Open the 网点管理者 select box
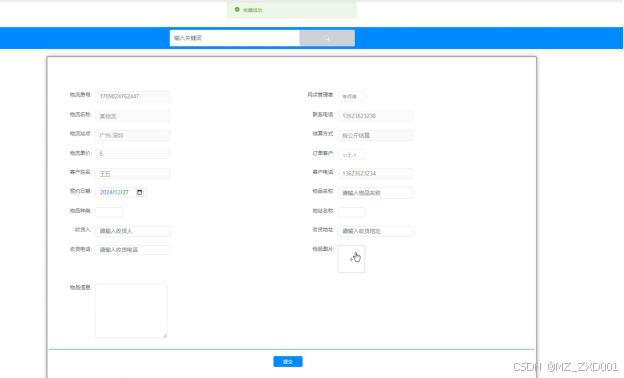Viewport: 624px width, 378px height. (x=351, y=96)
